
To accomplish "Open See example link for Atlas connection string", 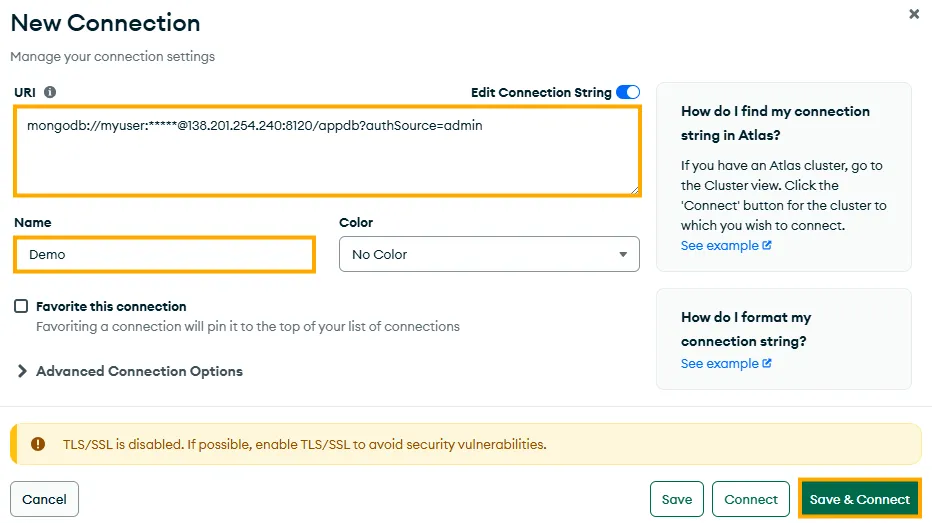I will coord(719,246).
